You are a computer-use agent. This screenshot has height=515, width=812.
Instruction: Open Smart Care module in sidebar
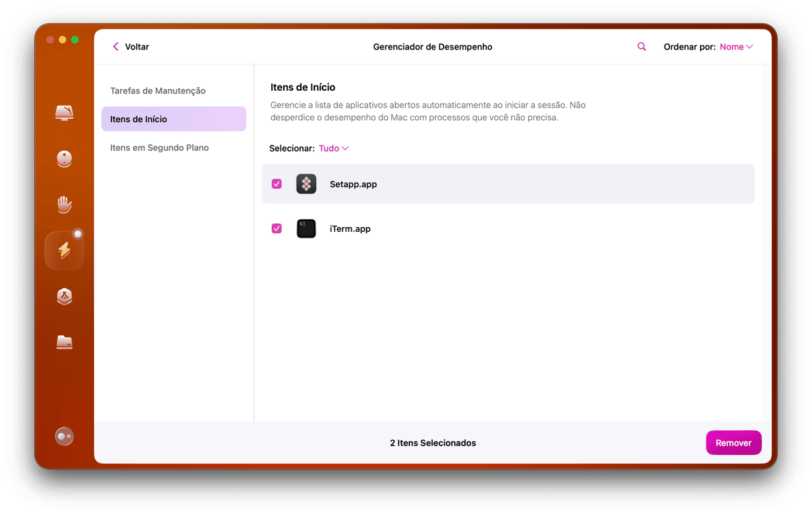tap(64, 113)
